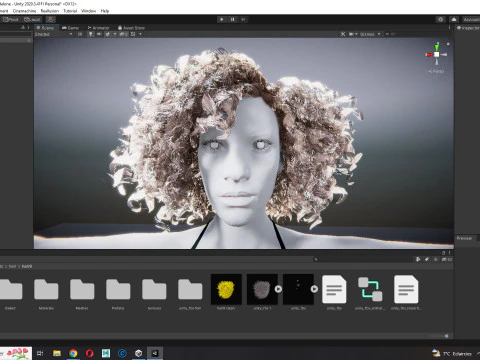Expand the grid settings dropdown arrow

[140, 34]
